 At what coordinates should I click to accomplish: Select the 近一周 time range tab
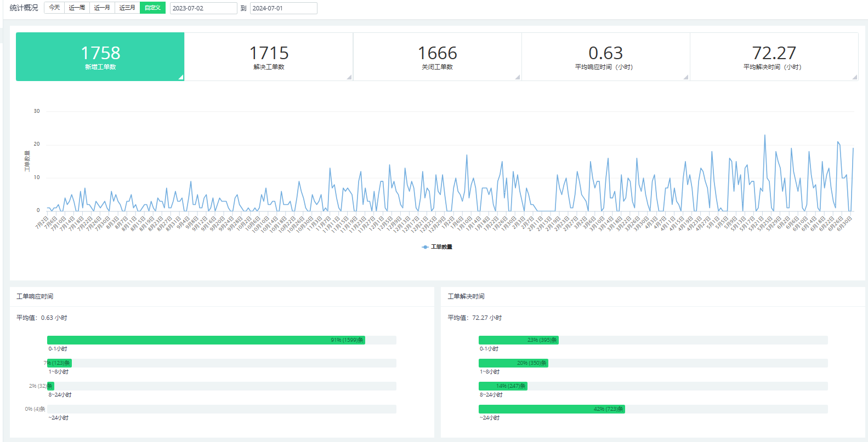point(77,8)
